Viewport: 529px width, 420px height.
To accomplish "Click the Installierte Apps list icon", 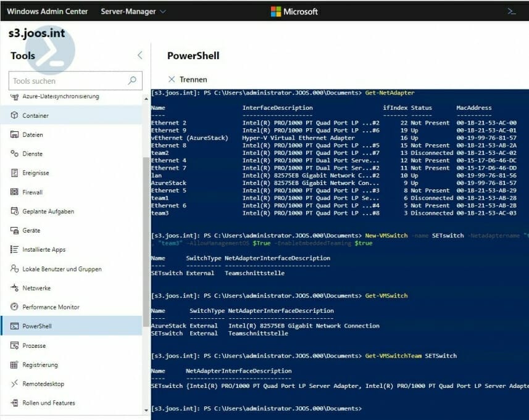I will coord(14,249).
